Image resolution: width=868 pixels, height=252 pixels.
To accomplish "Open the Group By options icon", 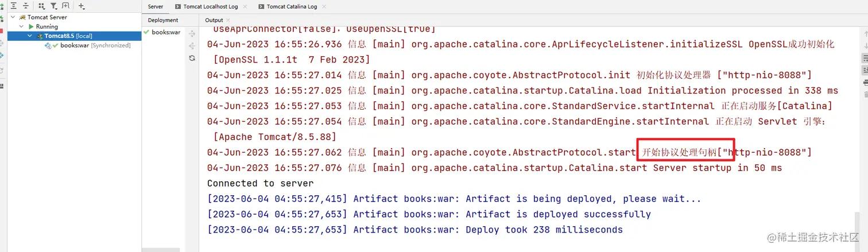I will tap(42, 6).
